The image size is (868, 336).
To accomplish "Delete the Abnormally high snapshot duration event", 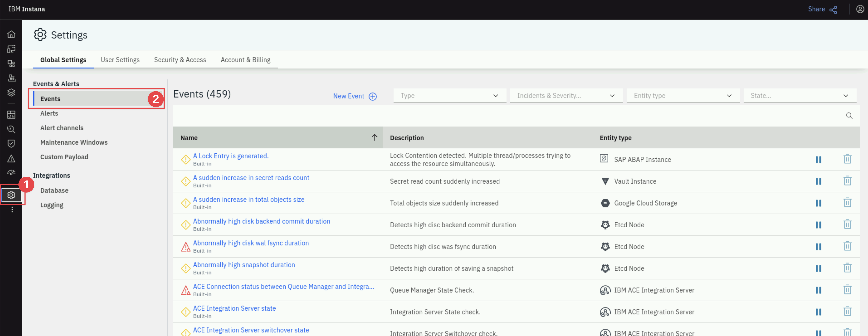I will (847, 268).
